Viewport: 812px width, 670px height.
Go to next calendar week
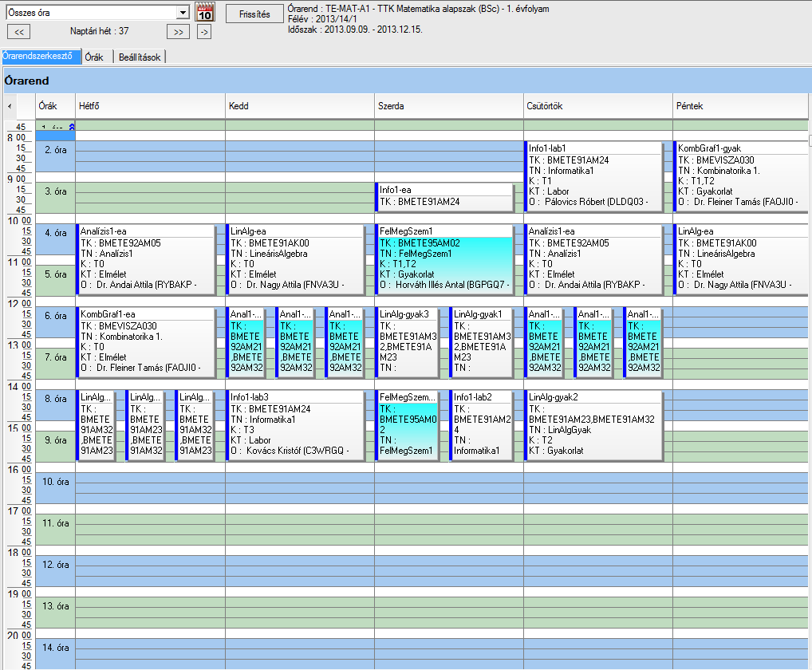coord(178,32)
